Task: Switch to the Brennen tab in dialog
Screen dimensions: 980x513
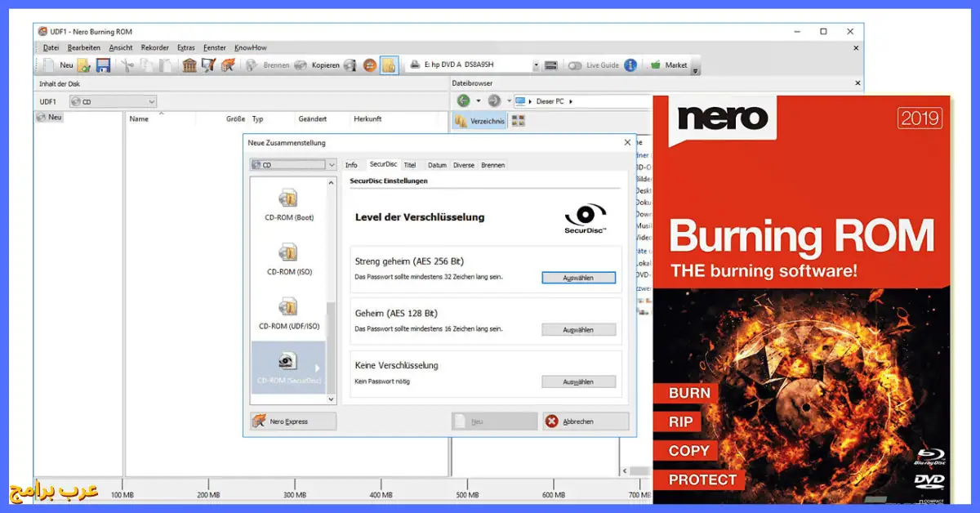Action: click(493, 165)
